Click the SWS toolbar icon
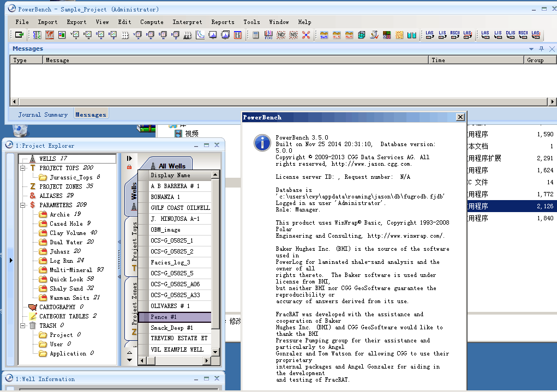The height and width of the screenshot is (392, 557). click(x=324, y=35)
